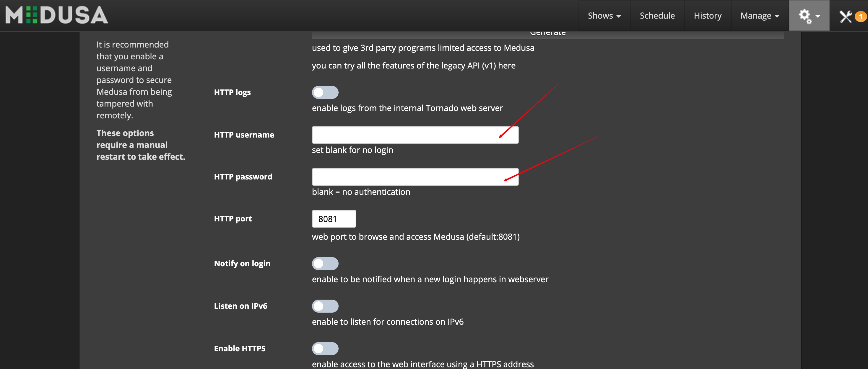Viewport: 868px width, 369px height.
Task: Click the Medusa logo
Action: click(x=57, y=15)
